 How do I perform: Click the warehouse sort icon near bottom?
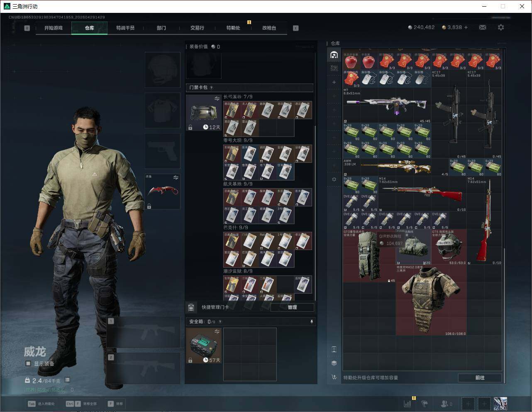334,377
